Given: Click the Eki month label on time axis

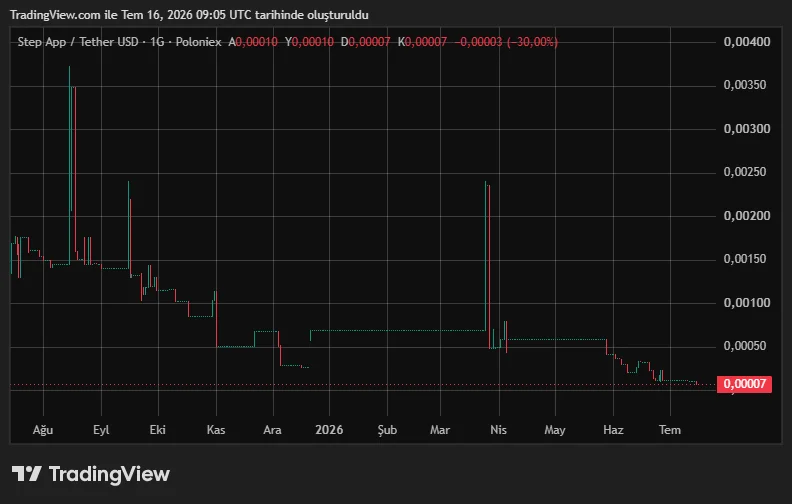Looking at the screenshot, I should [158, 430].
